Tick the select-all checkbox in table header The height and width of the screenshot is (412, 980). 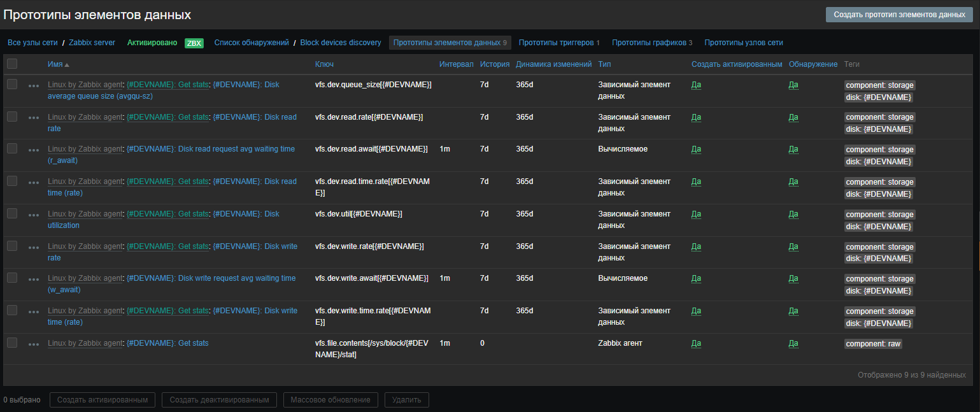tap(12, 64)
